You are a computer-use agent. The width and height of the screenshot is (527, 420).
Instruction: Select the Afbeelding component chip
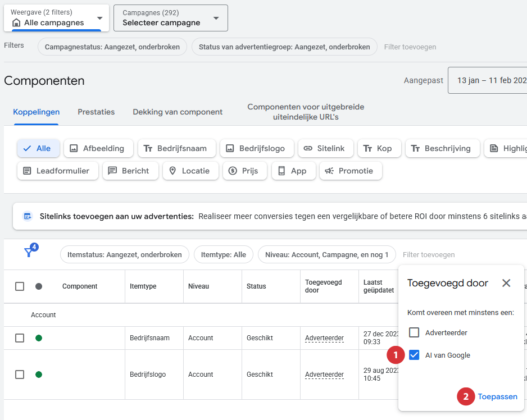pos(98,148)
